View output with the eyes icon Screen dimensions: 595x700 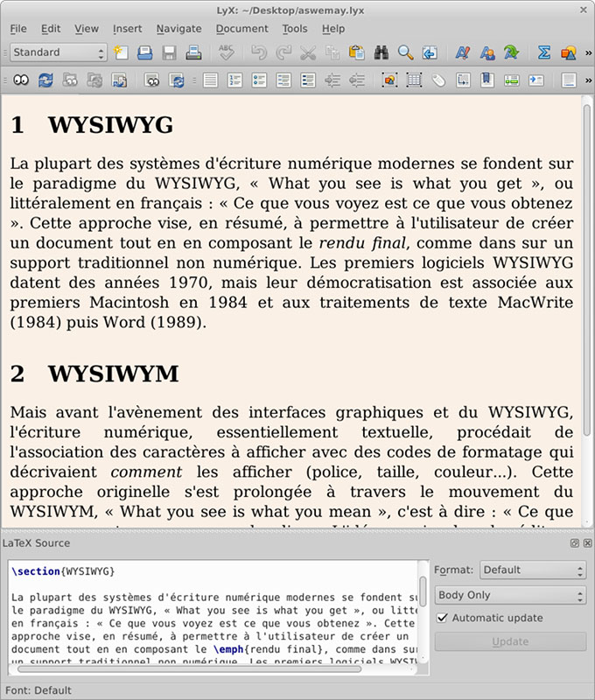pyautogui.click(x=21, y=80)
